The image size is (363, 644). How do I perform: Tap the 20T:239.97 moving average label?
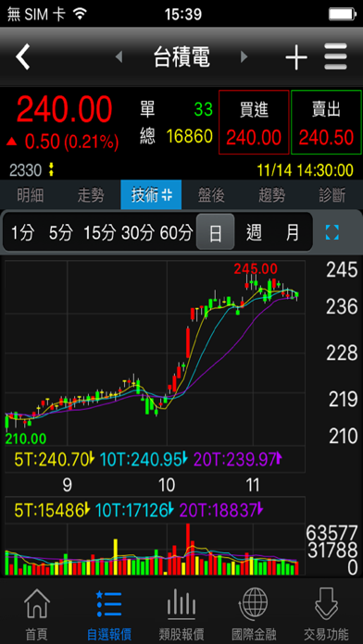click(238, 459)
